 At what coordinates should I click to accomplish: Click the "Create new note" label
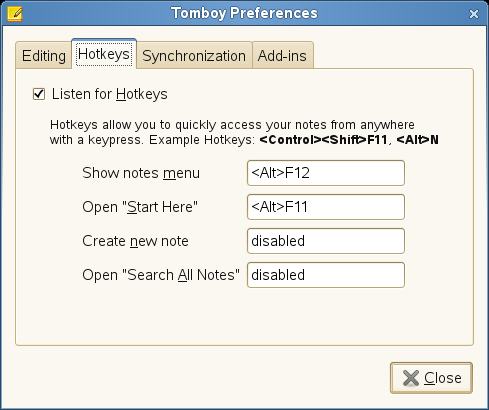[135, 241]
